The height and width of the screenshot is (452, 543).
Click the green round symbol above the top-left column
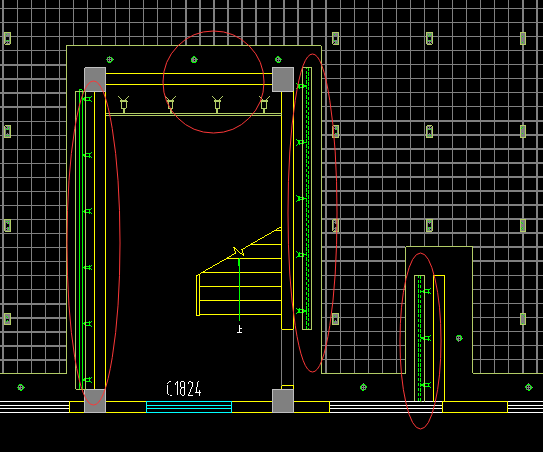110,60
